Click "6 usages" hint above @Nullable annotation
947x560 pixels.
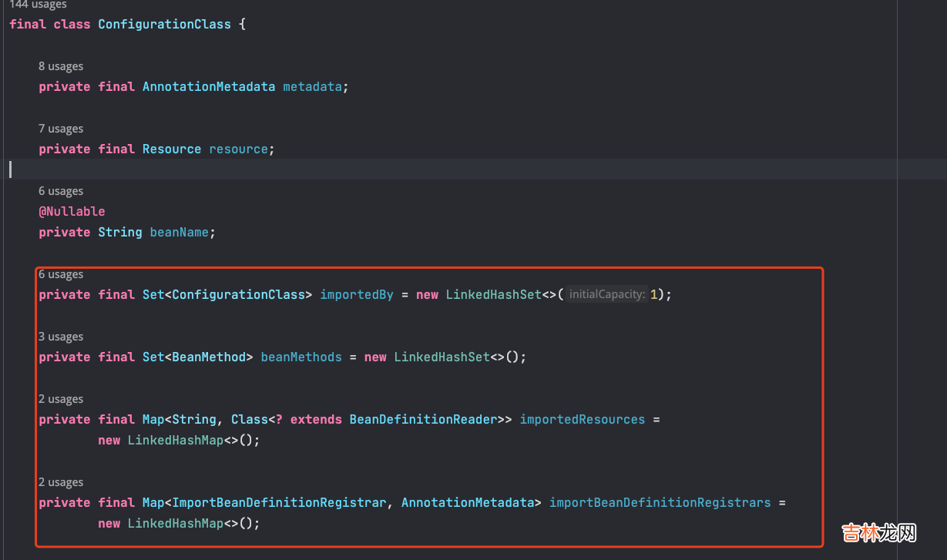tap(61, 191)
